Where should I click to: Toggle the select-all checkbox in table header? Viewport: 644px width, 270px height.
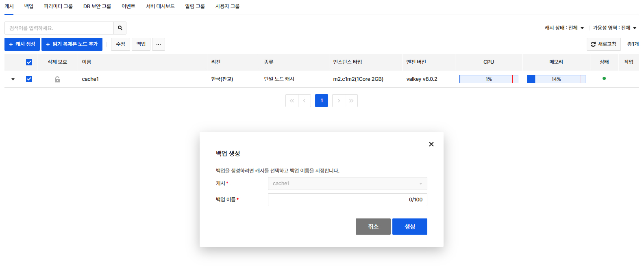click(29, 62)
